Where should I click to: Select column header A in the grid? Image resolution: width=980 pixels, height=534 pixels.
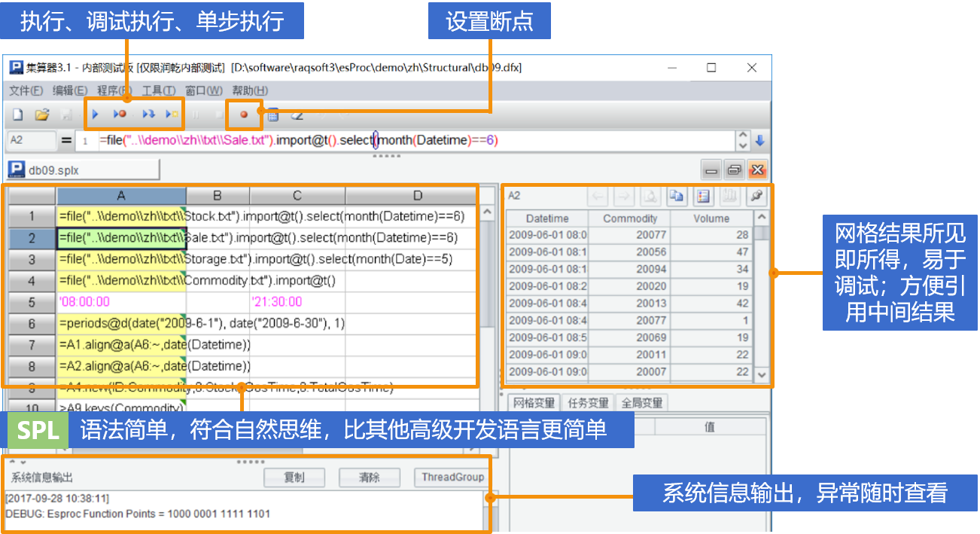coord(121,196)
